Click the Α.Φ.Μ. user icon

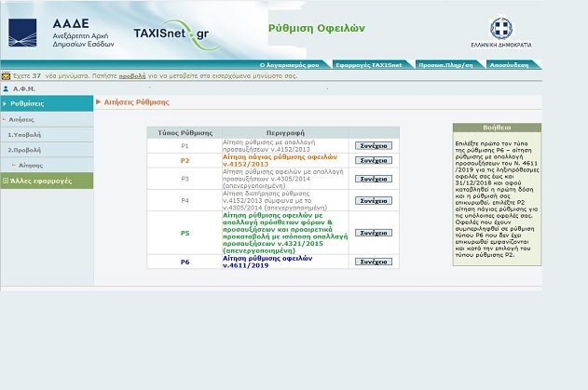pyautogui.click(x=5, y=88)
